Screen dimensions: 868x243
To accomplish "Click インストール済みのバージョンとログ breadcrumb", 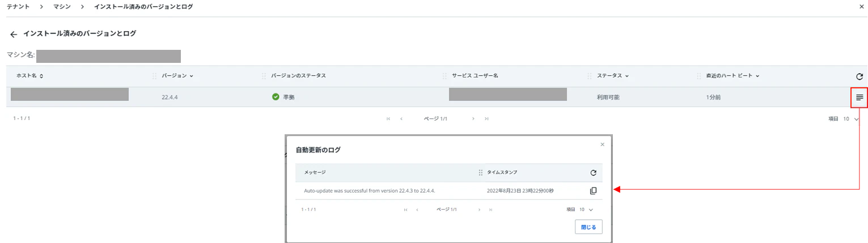I will tap(143, 6).
